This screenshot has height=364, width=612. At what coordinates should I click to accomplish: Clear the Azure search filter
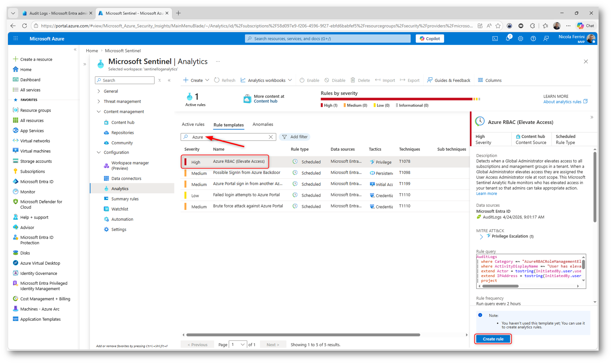tap(271, 137)
